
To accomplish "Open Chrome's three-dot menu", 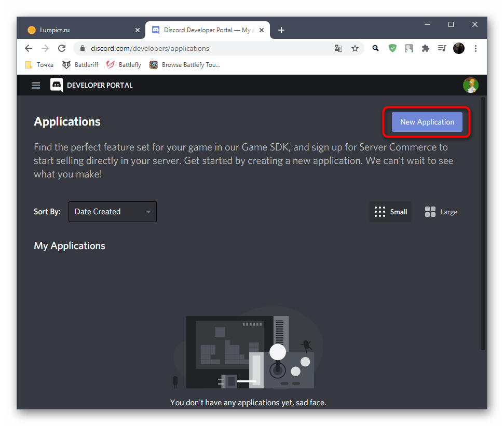I will [475, 48].
